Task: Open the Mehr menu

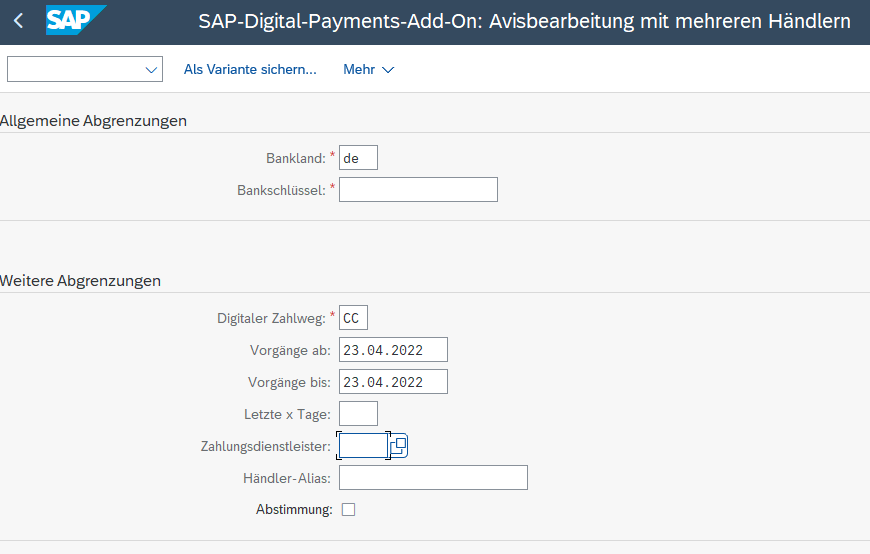Action: 368,69
